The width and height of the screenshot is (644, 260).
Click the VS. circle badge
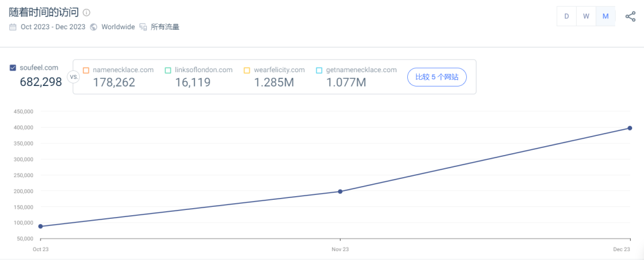point(74,77)
